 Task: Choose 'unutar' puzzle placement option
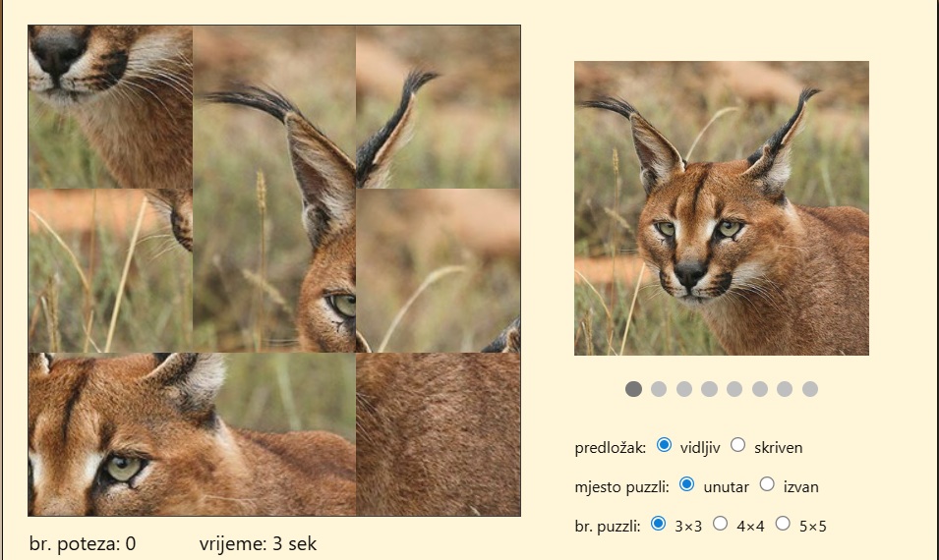(x=687, y=483)
